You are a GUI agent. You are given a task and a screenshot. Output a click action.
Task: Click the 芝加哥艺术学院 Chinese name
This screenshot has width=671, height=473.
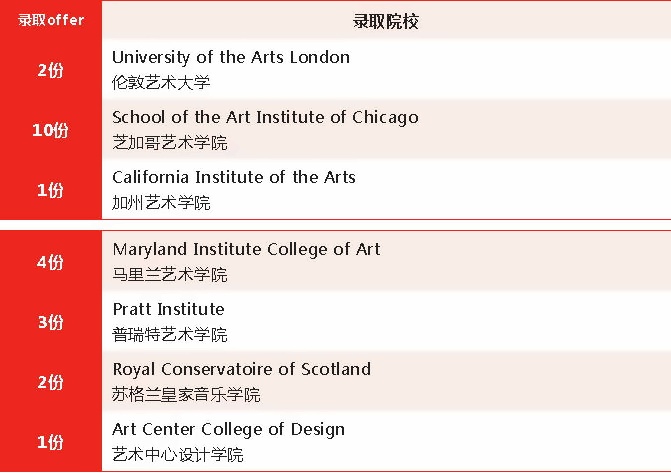169,142
